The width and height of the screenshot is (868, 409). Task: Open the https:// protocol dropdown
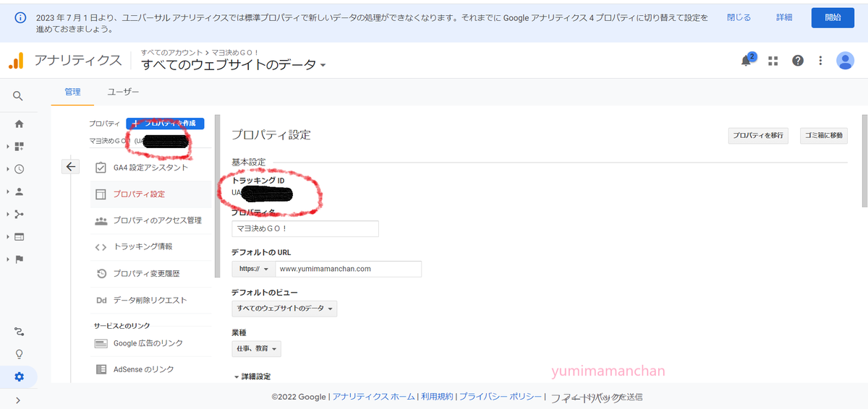click(x=253, y=269)
